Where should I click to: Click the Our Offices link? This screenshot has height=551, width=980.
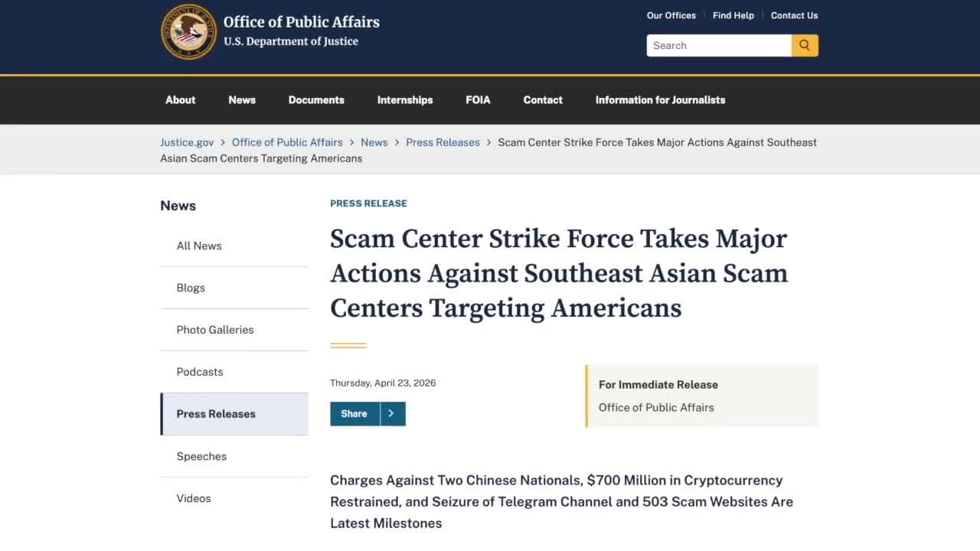(671, 15)
